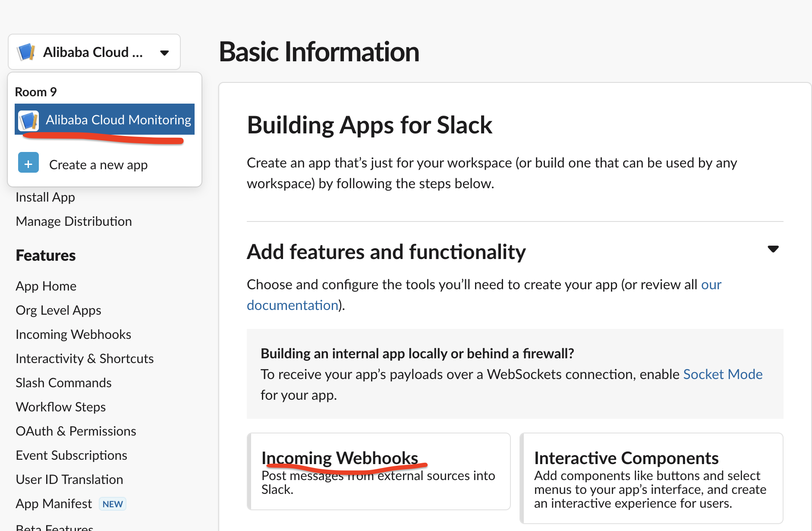The height and width of the screenshot is (531, 812).
Task: Select Alibaba Cloud Monitoring app in list
Action: coord(104,120)
